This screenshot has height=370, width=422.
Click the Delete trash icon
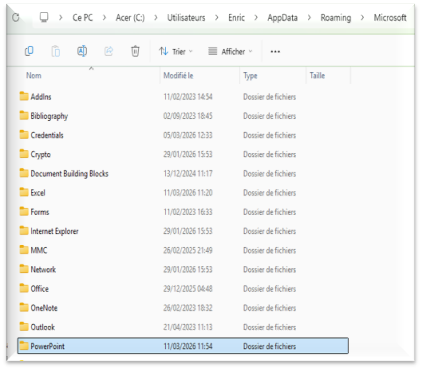[x=135, y=51]
